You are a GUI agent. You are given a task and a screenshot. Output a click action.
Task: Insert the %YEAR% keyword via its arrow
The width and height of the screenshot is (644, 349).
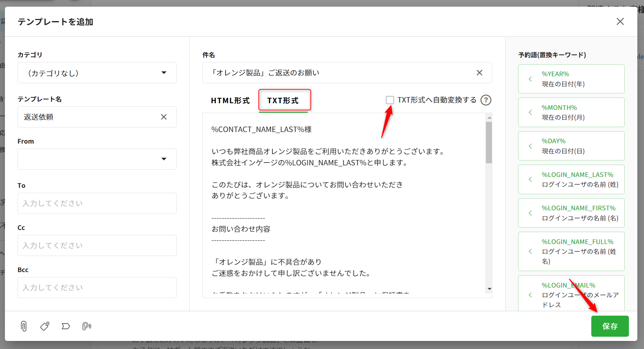(530, 79)
